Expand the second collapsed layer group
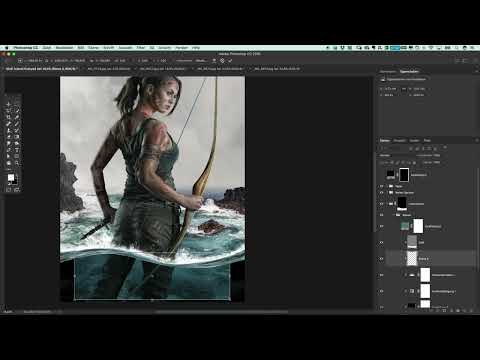The image size is (480, 360). pyautogui.click(x=387, y=193)
